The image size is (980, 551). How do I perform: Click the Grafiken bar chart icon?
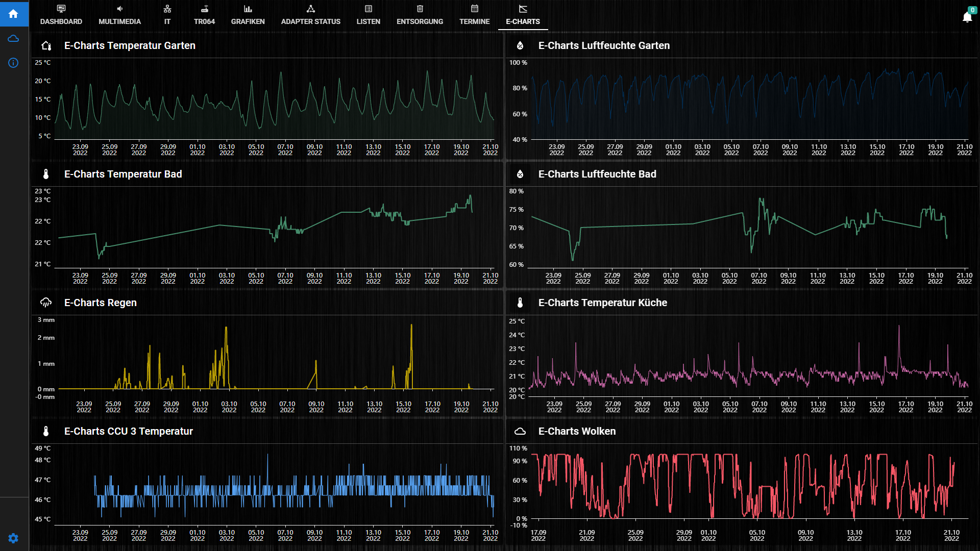[x=248, y=9]
